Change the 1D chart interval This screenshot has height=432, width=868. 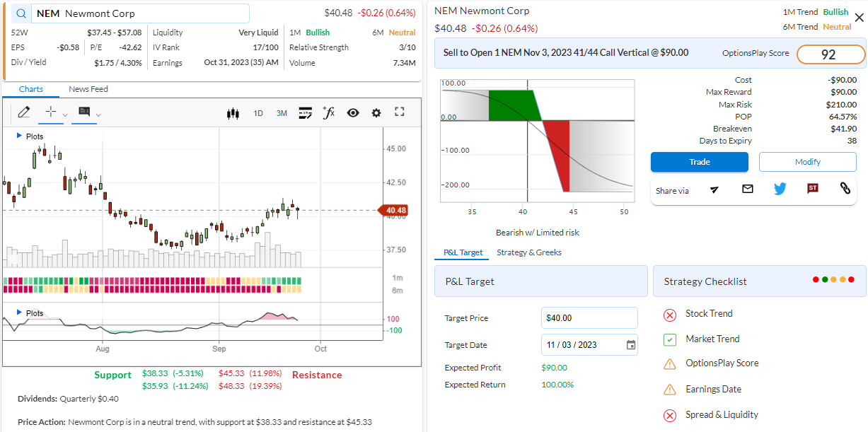pyautogui.click(x=258, y=113)
